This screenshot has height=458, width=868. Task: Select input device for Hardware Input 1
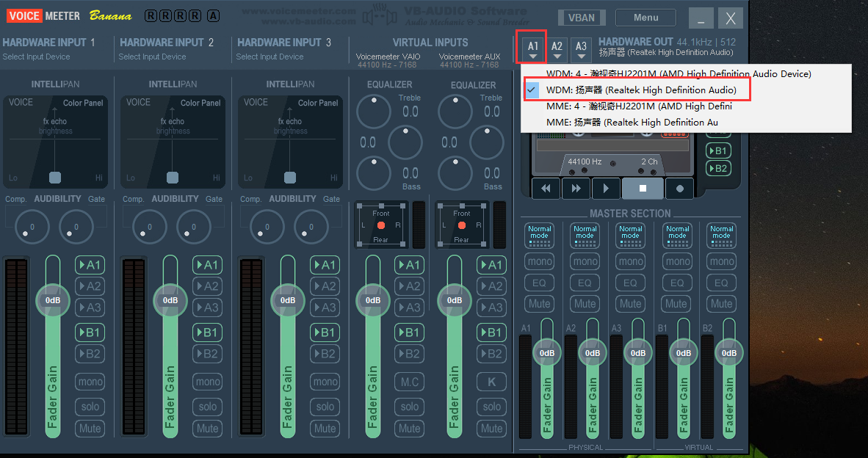click(x=37, y=57)
